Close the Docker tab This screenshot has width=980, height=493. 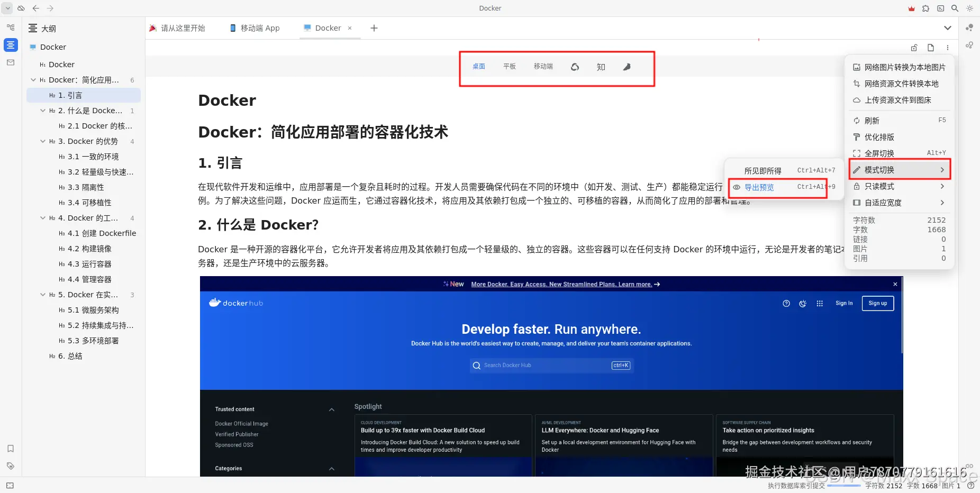(x=350, y=28)
